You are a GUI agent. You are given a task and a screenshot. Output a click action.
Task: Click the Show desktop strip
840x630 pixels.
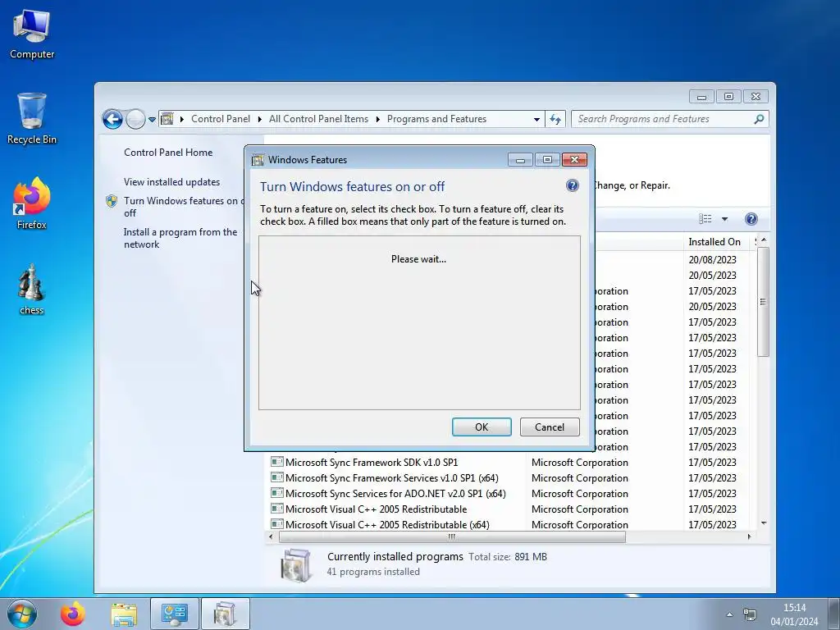[x=834, y=614]
